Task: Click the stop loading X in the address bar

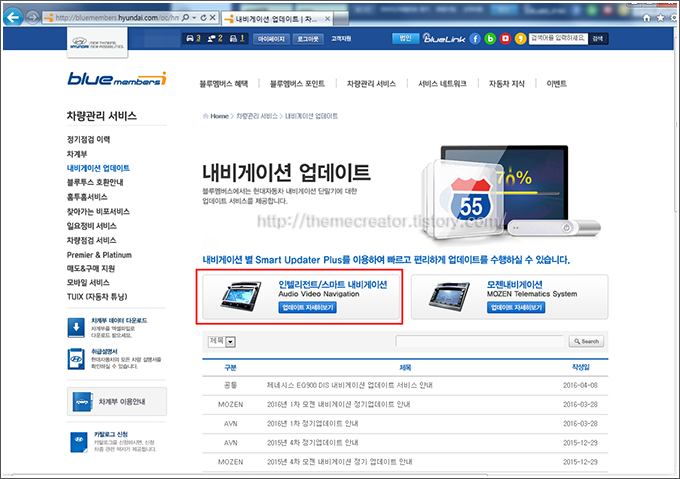Action: point(212,17)
